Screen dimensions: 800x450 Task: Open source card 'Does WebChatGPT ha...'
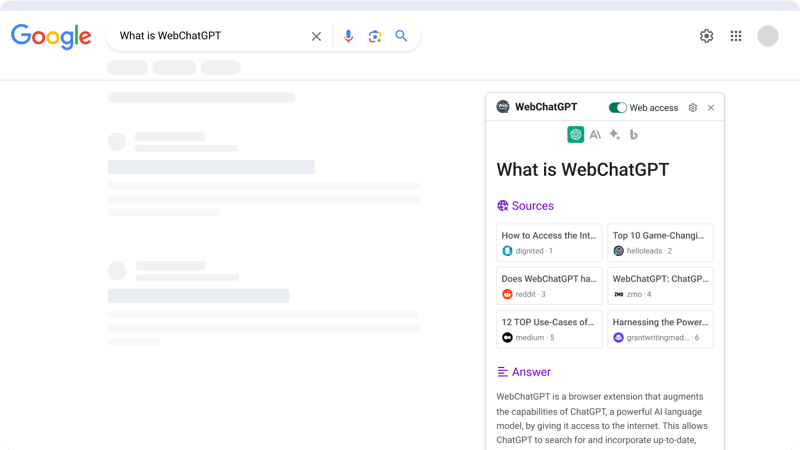click(x=549, y=286)
